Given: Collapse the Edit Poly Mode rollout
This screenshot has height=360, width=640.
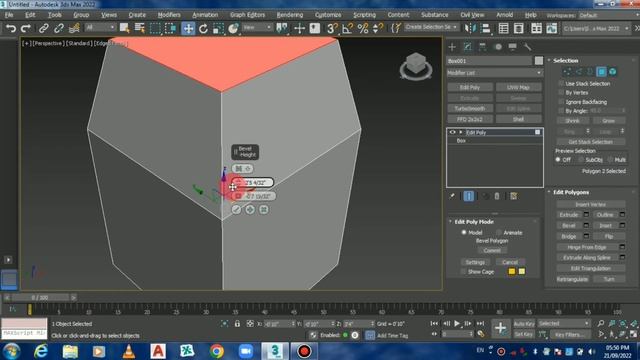Looking at the screenshot, I should pos(474,222).
